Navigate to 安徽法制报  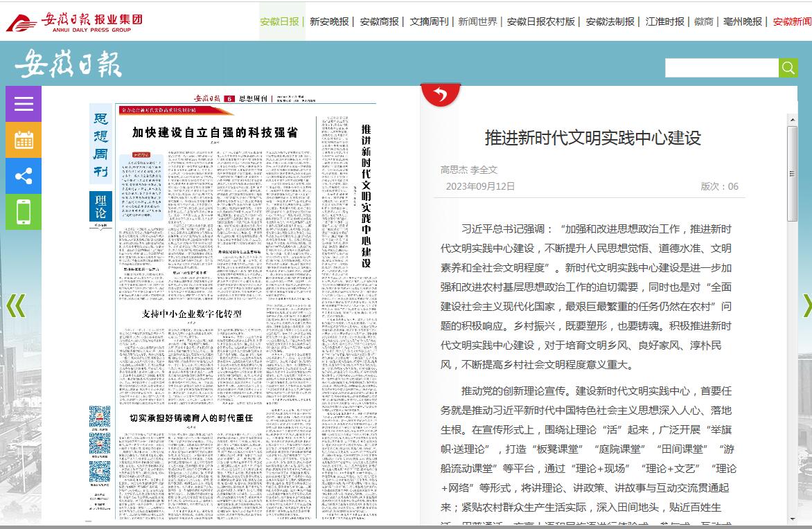[x=610, y=21]
